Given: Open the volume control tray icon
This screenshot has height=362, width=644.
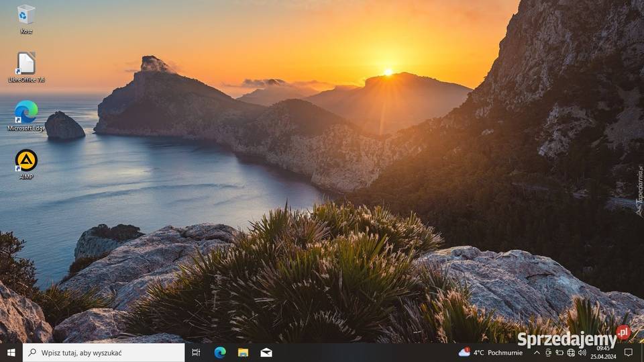Looking at the screenshot, I should coord(582,353).
